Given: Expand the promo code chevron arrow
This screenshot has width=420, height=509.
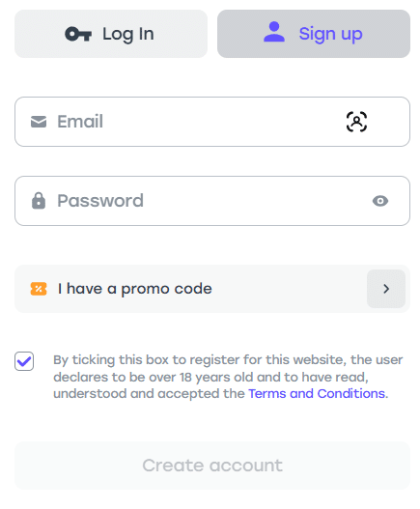Looking at the screenshot, I should point(386,289).
